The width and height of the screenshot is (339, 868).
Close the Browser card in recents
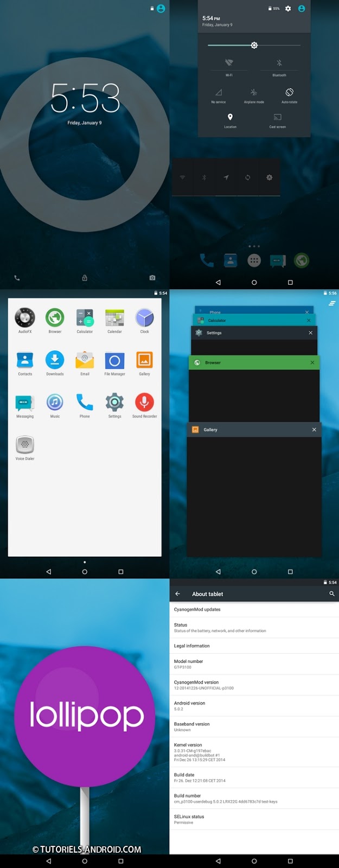[312, 362]
